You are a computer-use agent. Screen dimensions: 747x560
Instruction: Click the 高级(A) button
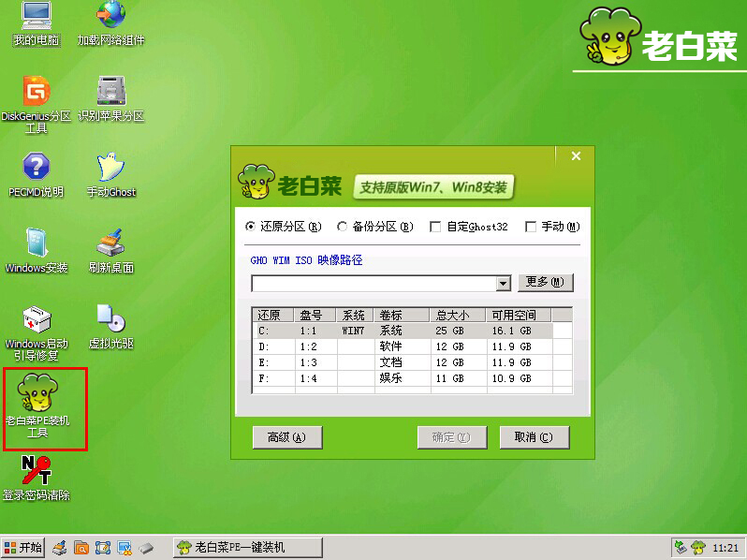pos(287,437)
